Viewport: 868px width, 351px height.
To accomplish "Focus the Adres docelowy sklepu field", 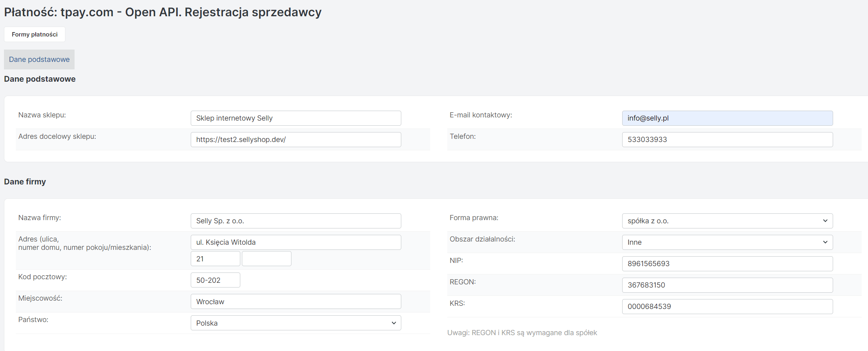I will pyautogui.click(x=295, y=140).
